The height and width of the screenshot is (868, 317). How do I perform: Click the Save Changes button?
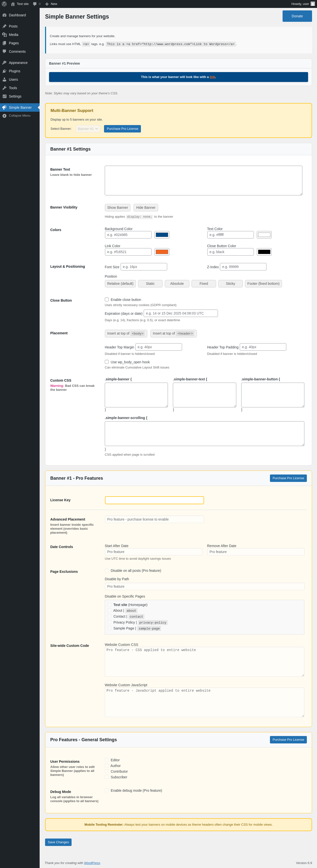point(58,842)
